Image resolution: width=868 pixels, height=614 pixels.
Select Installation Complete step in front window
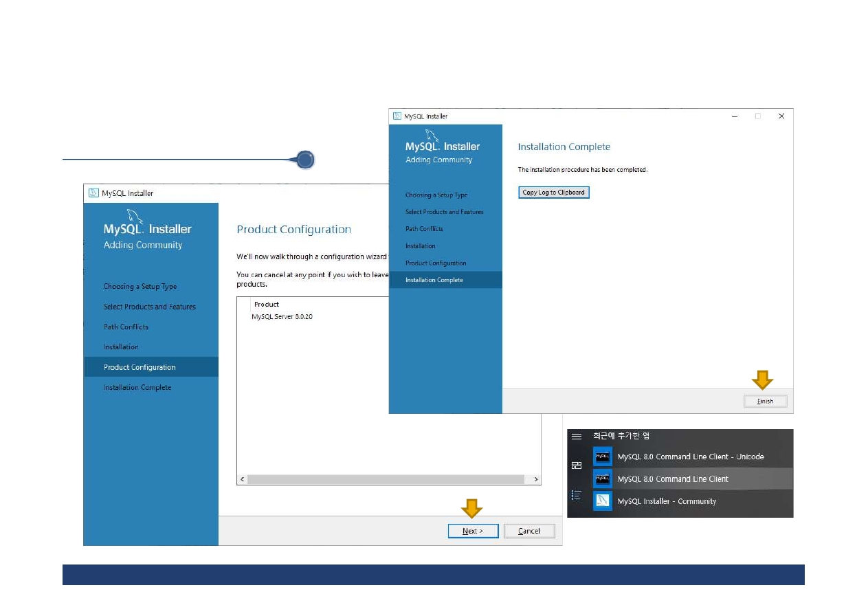coord(434,280)
